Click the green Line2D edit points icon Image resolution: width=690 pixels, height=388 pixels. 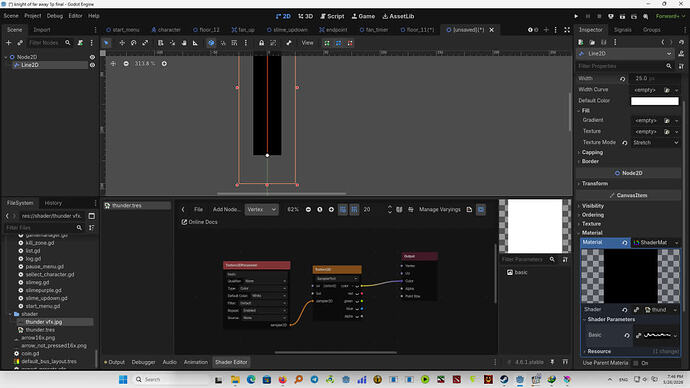[x=327, y=43]
